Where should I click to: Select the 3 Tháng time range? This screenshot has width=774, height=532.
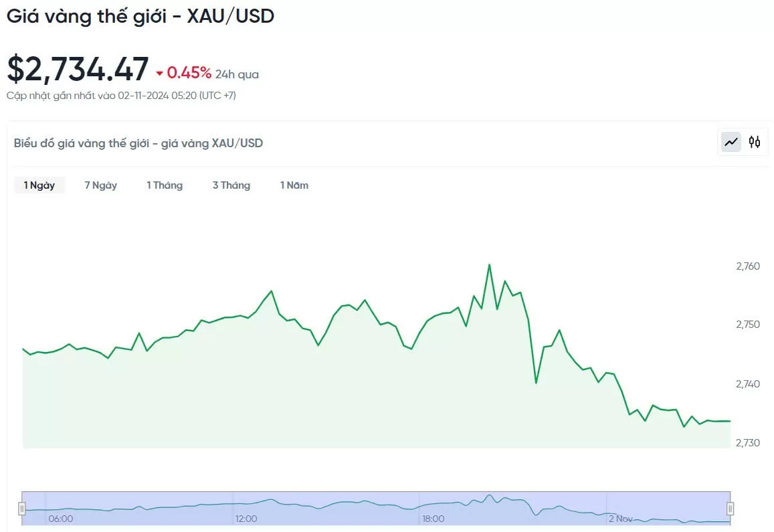(x=231, y=185)
